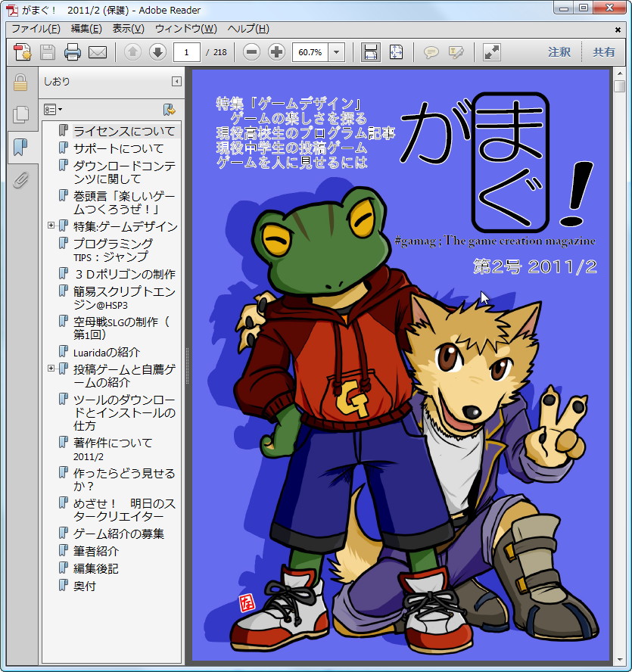Viewport: 632px width, 672px height.
Task: Open the ファイル(F) menu
Action: point(36,29)
